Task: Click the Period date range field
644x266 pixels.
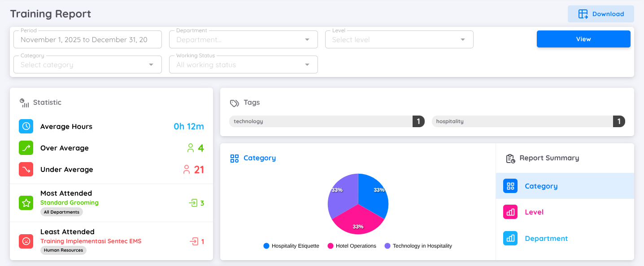Action: tap(87, 39)
